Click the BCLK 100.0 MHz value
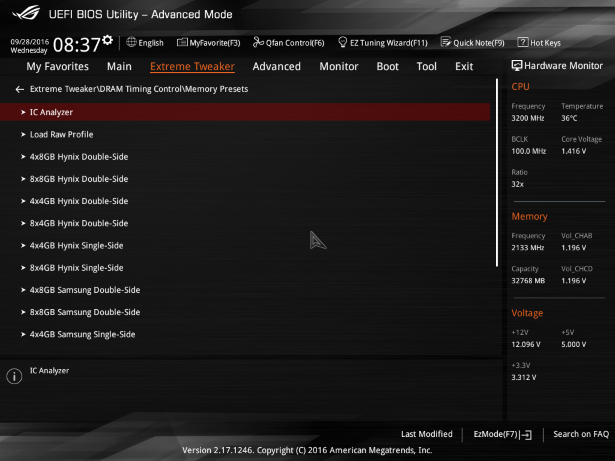The height and width of the screenshot is (461, 615). point(529,151)
